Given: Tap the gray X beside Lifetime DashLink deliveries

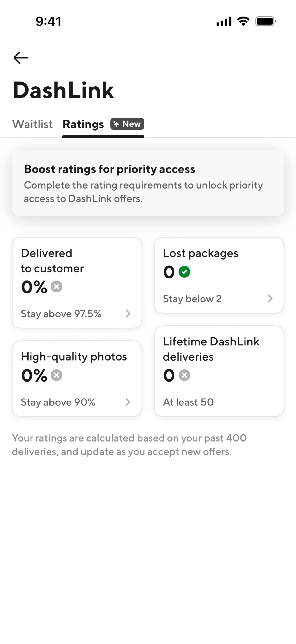Looking at the screenshot, I should tap(184, 375).
